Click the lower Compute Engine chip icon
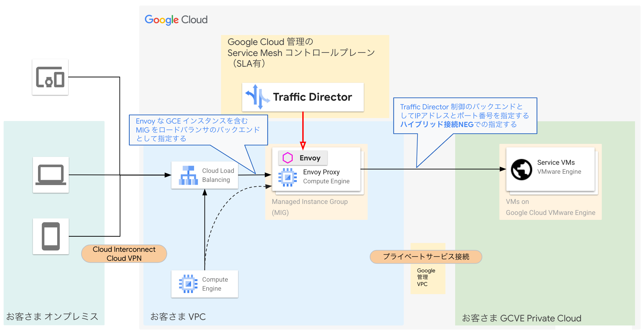This screenshot has height=333, width=644. [188, 284]
